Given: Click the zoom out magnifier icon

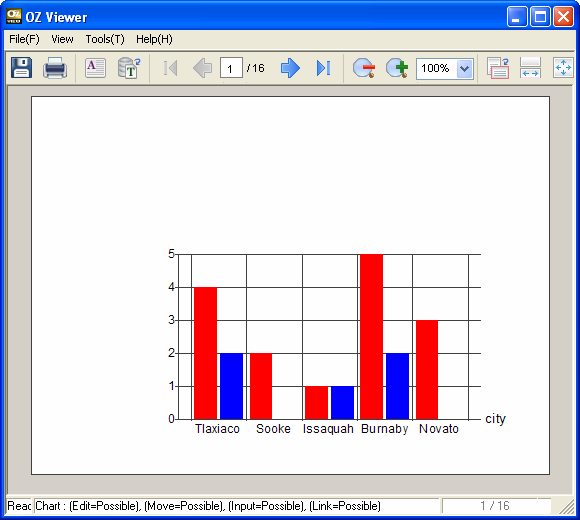Looking at the screenshot, I should pyautogui.click(x=364, y=68).
